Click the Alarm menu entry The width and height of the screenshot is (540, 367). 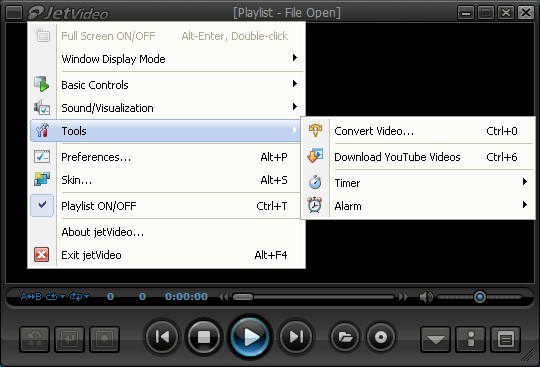(x=418, y=206)
